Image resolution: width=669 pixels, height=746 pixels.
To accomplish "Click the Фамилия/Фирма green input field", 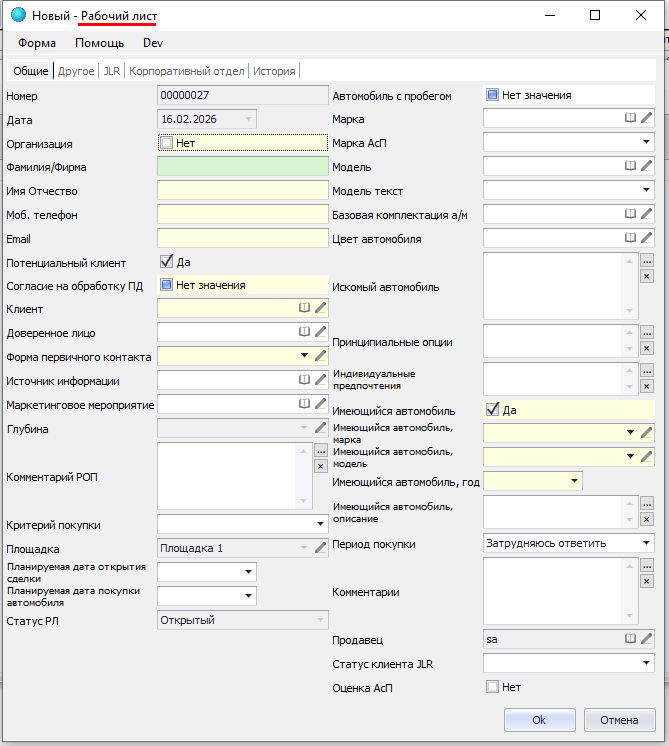I will (243, 167).
